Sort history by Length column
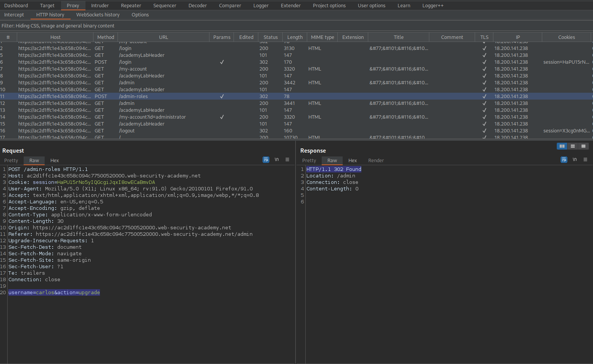593x364 pixels. coord(295,37)
